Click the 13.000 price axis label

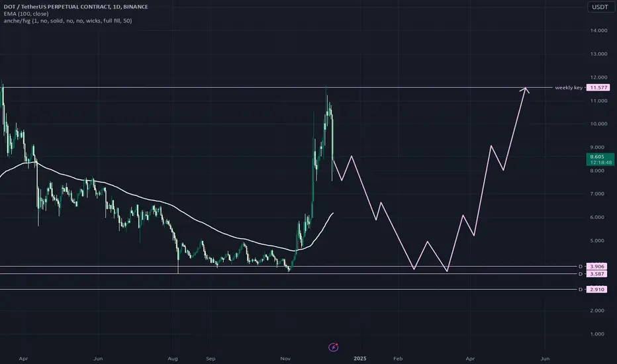(598, 54)
